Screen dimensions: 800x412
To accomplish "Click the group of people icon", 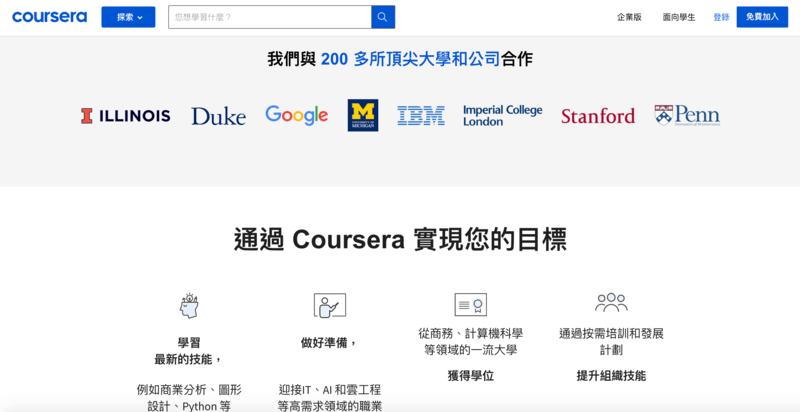I will pos(611,302).
